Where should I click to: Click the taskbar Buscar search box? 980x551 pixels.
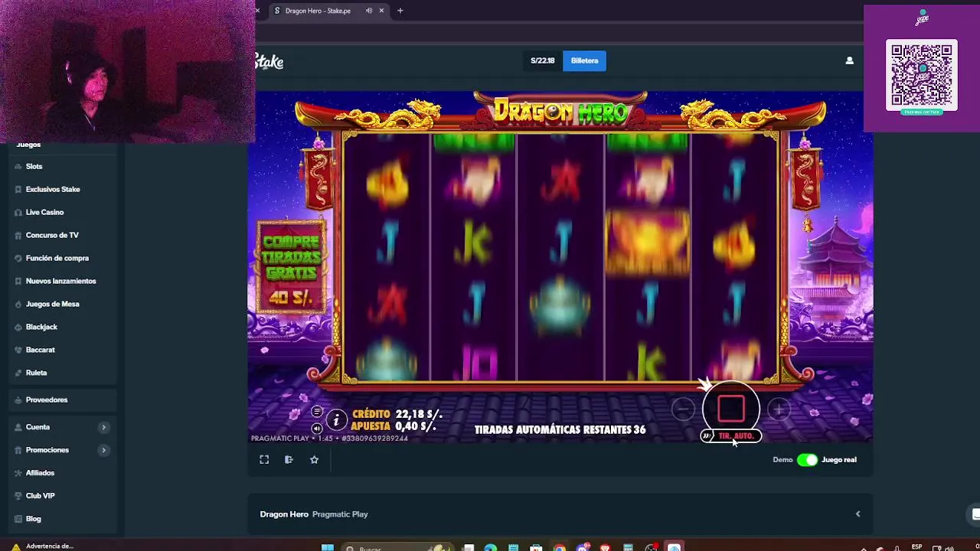398,548
